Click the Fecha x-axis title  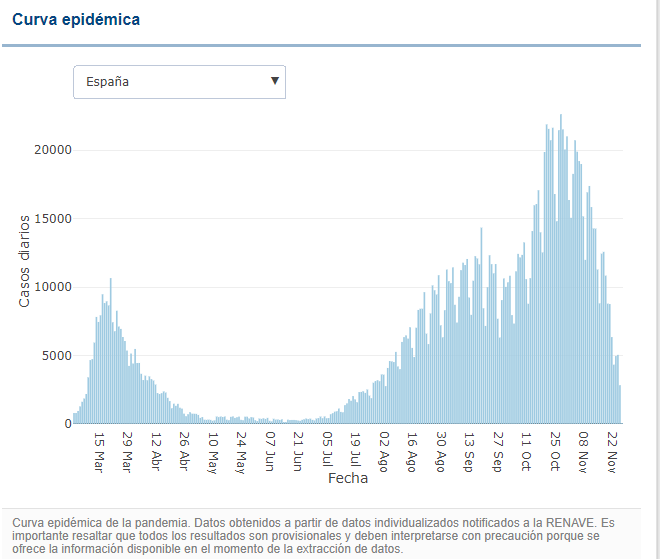[x=348, y=478]
